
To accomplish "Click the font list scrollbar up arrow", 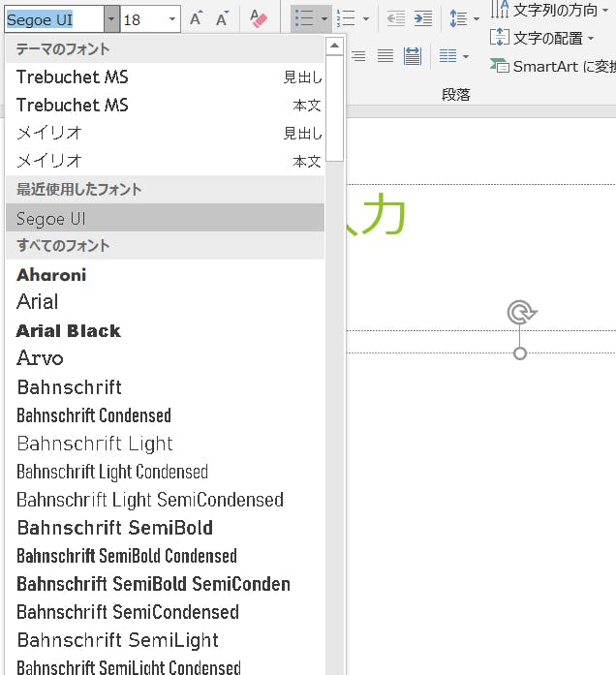I will 334,46.
